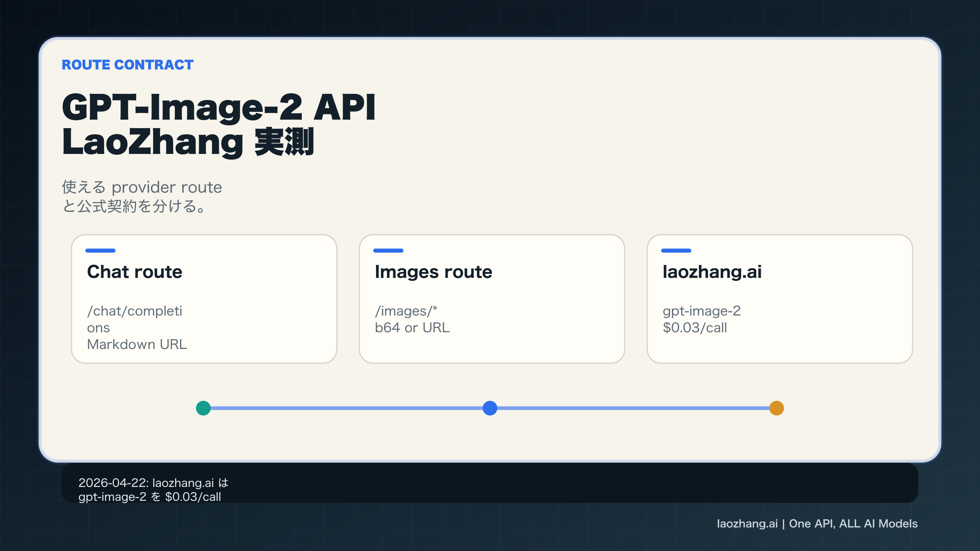The width and height of the screenshot is (980, 551).
Task: Select the ROUTE CONTRACT label
Action: click(x=127, y=64)
